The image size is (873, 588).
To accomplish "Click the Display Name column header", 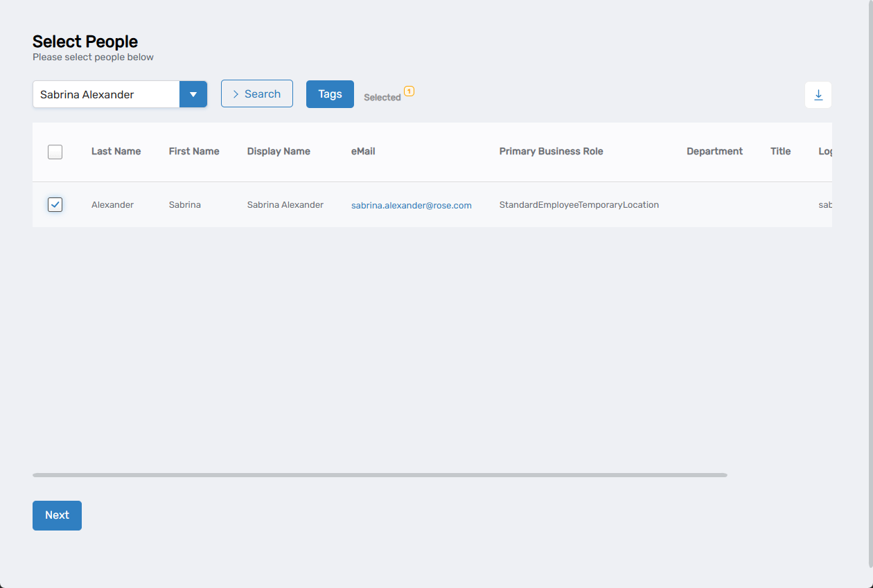I will point(279,151).
